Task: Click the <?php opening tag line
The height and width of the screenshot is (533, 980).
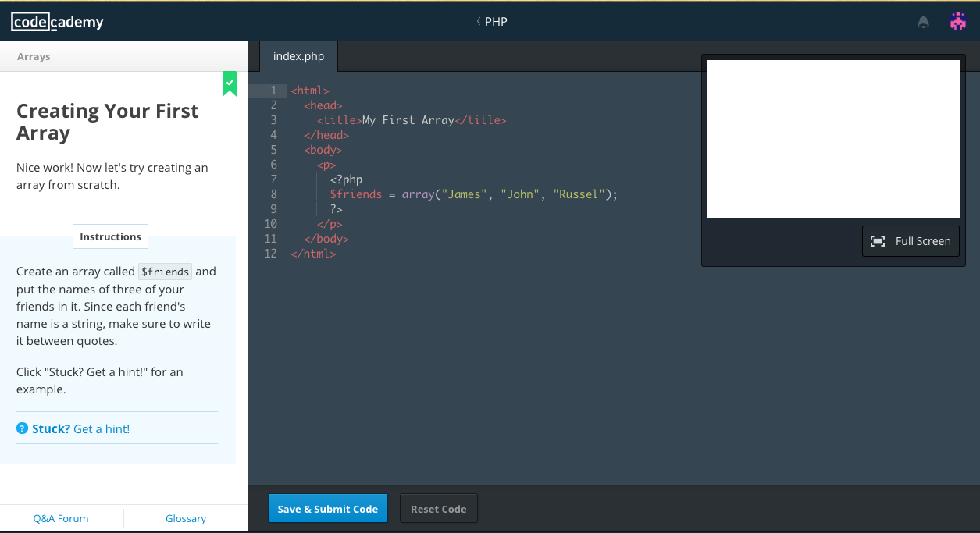Action: [347, 179]
